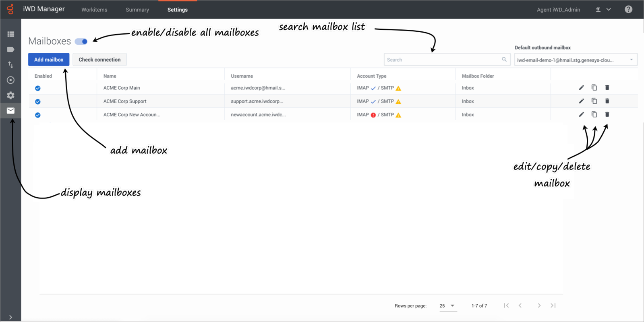
Task: Go to the previous page
Action: point(520,305)
